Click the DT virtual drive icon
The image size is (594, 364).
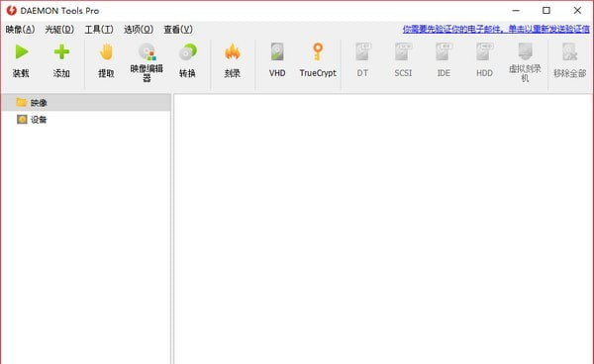362,52
